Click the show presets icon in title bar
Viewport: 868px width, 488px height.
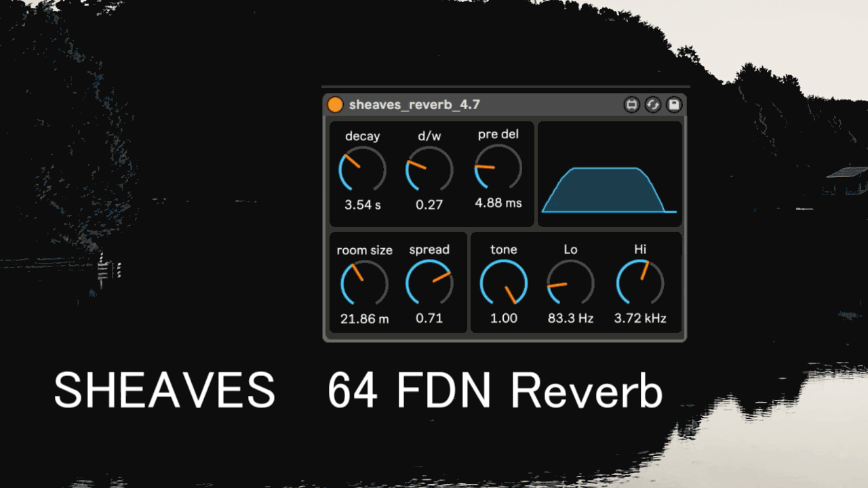[631, 105]
